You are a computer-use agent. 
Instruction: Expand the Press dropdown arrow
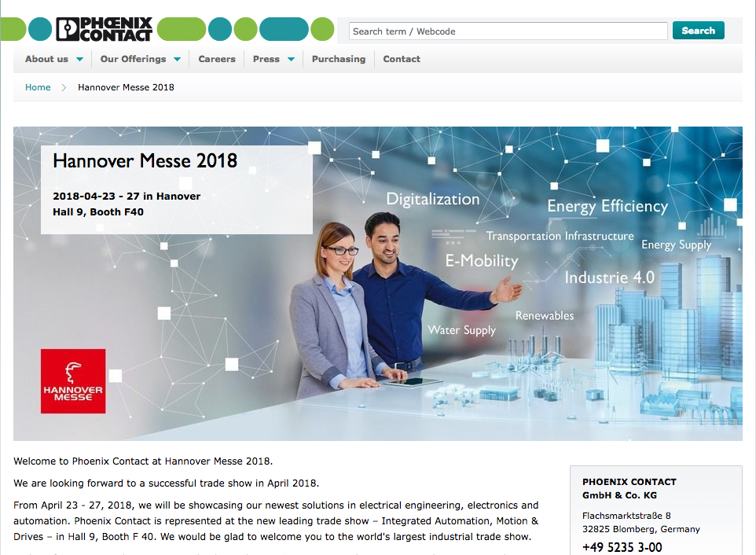pyautogui.click(x=292, y=59)
